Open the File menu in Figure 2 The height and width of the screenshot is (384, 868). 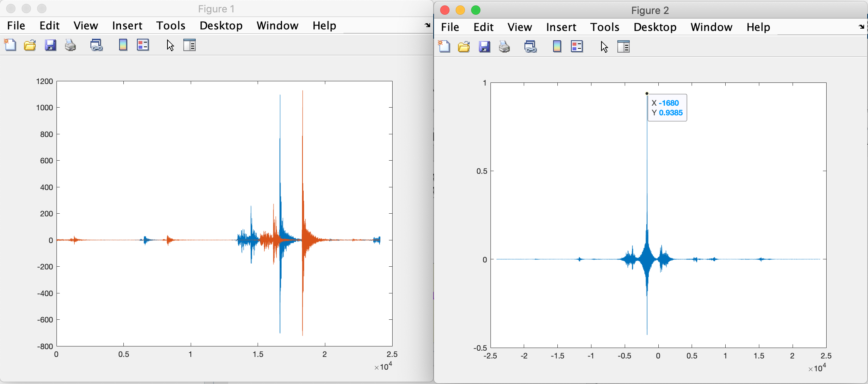[x=450, y=27]
